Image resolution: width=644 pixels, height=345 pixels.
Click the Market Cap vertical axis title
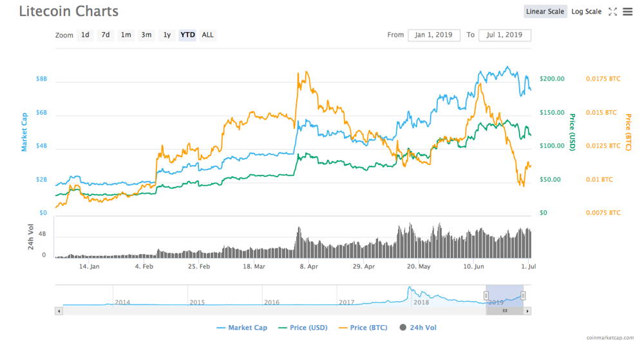point(24,132)
